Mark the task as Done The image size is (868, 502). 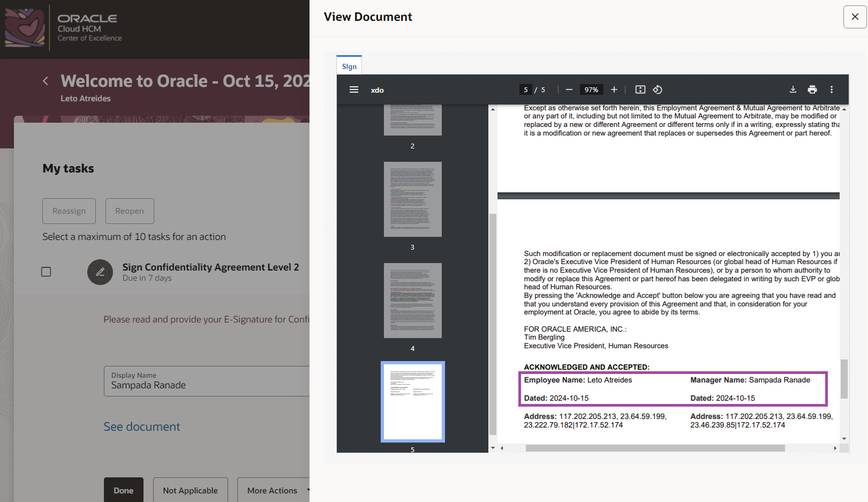(124, 490)
